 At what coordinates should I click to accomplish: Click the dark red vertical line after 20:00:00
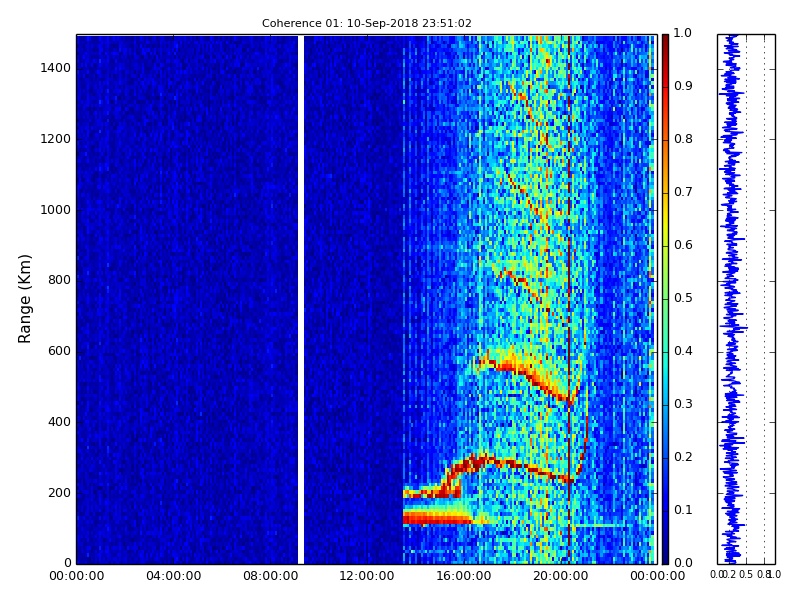pyautogui.click(x=569, y=299)
